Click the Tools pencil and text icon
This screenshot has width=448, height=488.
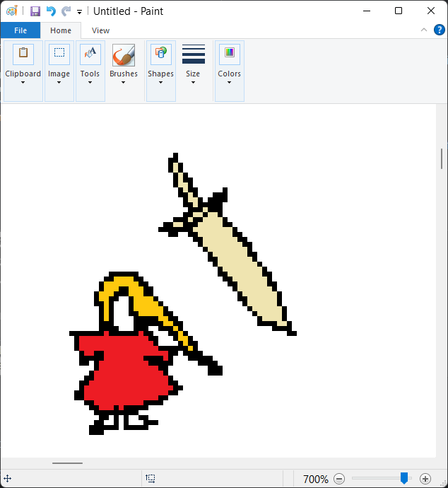(x=90, y=54)
